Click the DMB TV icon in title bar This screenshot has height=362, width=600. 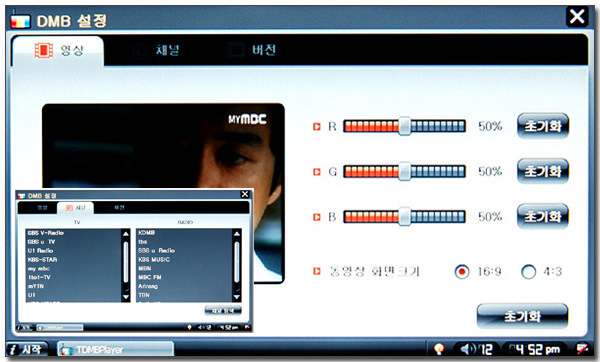tap(20, 20)
